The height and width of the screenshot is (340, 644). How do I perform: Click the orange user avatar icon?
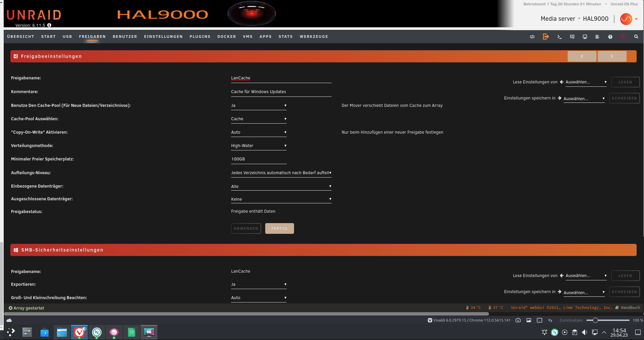coord(626,19)
